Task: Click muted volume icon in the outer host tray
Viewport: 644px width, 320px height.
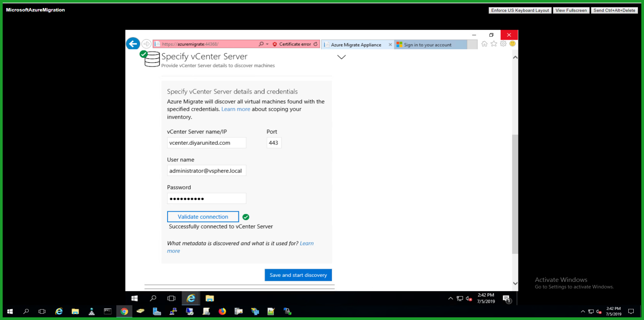Action: [599, 312]
